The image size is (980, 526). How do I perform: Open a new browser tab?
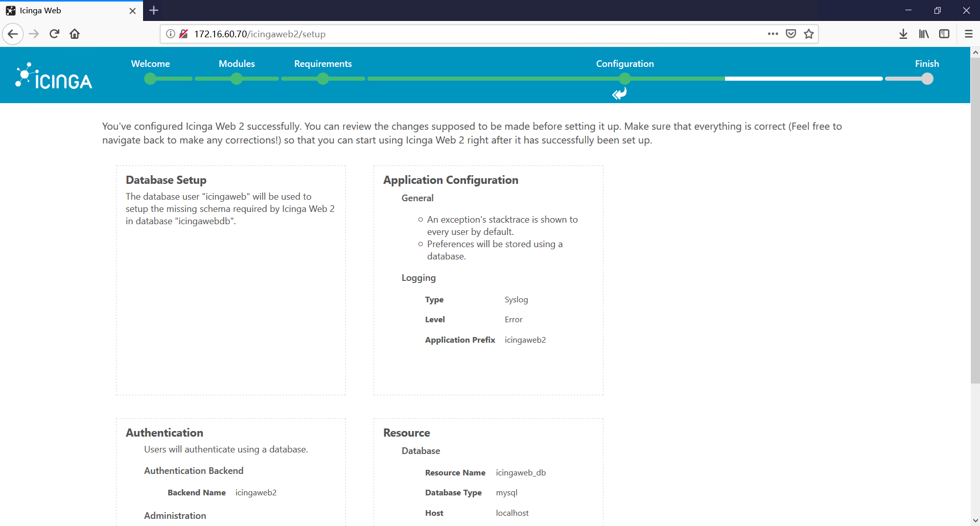coord(154,10)
